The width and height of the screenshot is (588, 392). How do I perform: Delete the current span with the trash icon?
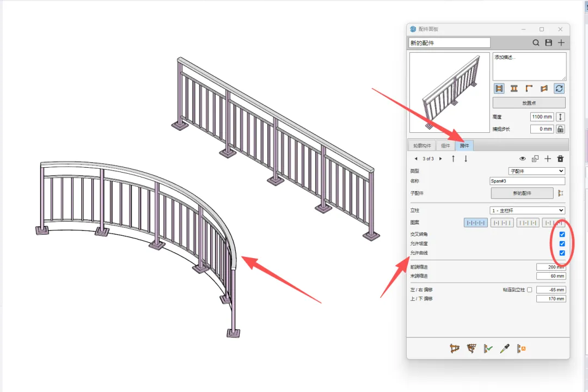(560, 158)
